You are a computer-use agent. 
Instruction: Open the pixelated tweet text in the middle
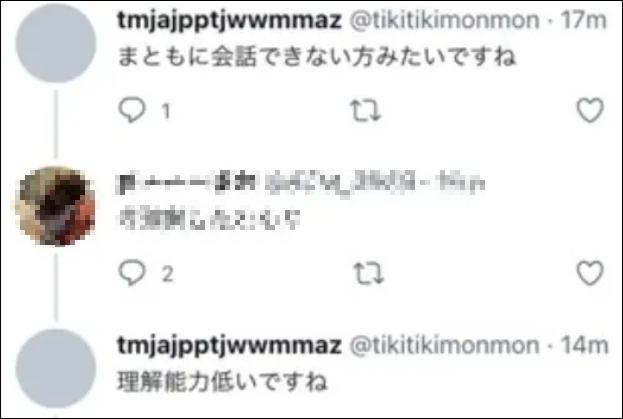tap(209, 220)
